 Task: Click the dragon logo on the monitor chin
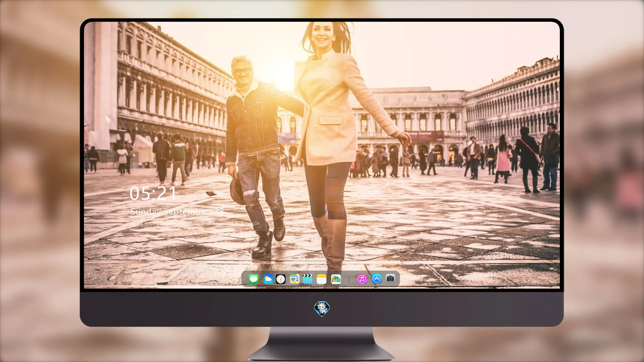pos(322,309)
